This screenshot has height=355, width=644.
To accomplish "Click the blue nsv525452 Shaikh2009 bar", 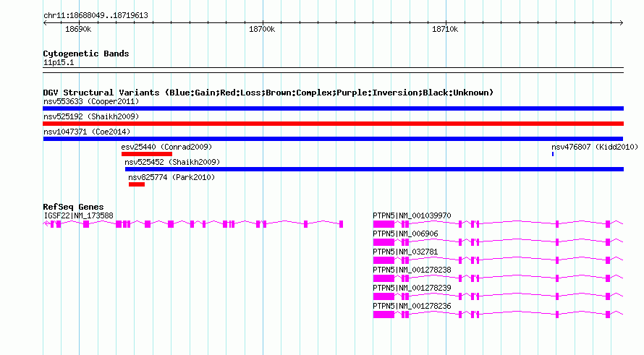I will pos(374,169).
